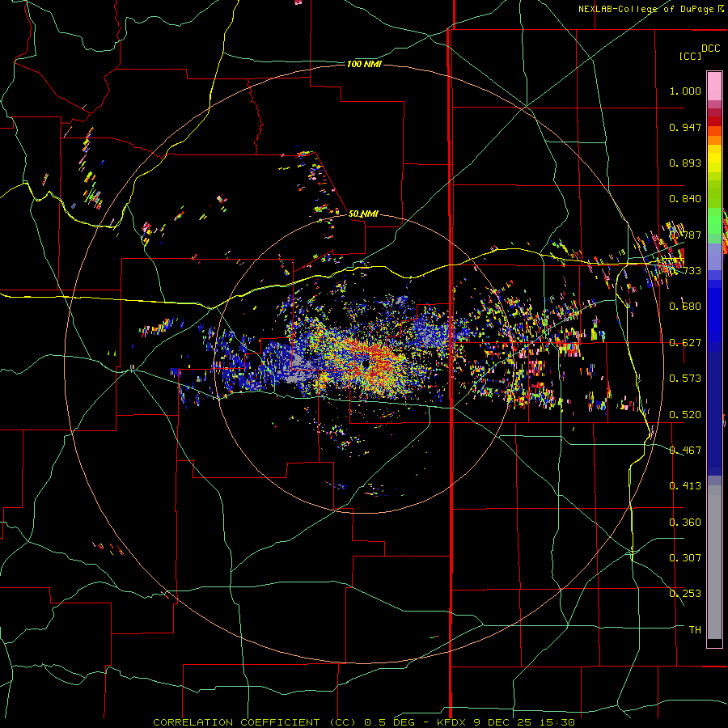Select the 0.520 legend value
Viewport: 728px width, 728px height.
(x=685, y=414)
